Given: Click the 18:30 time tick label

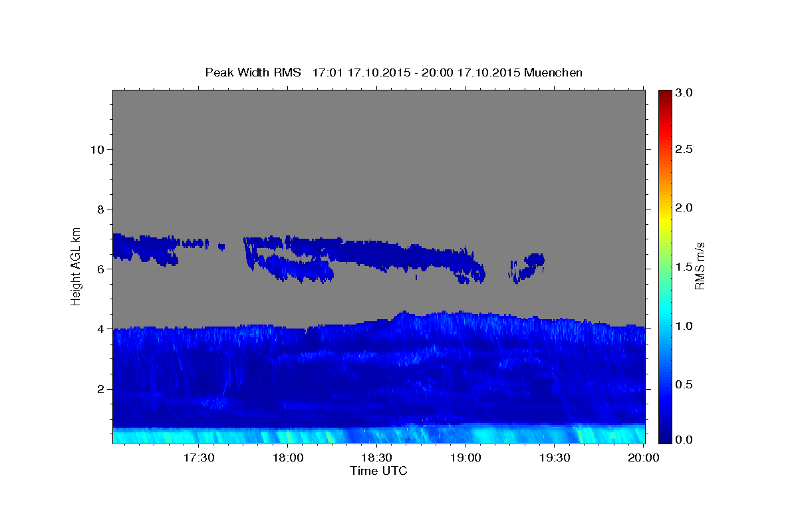Looking at the screenshot, I should point(376,458).
